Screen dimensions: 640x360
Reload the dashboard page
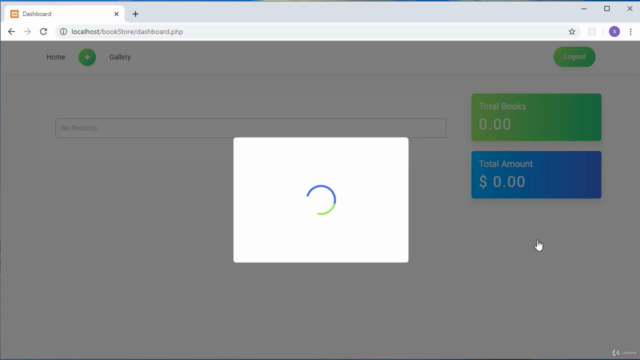pyautogui.click(x=43, y=31)
